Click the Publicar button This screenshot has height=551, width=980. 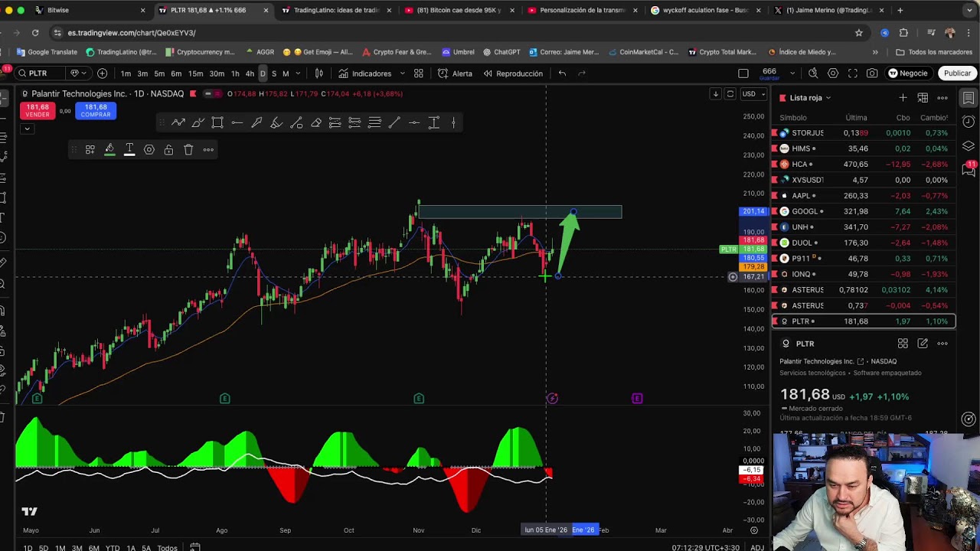click(x=957, y=73)
